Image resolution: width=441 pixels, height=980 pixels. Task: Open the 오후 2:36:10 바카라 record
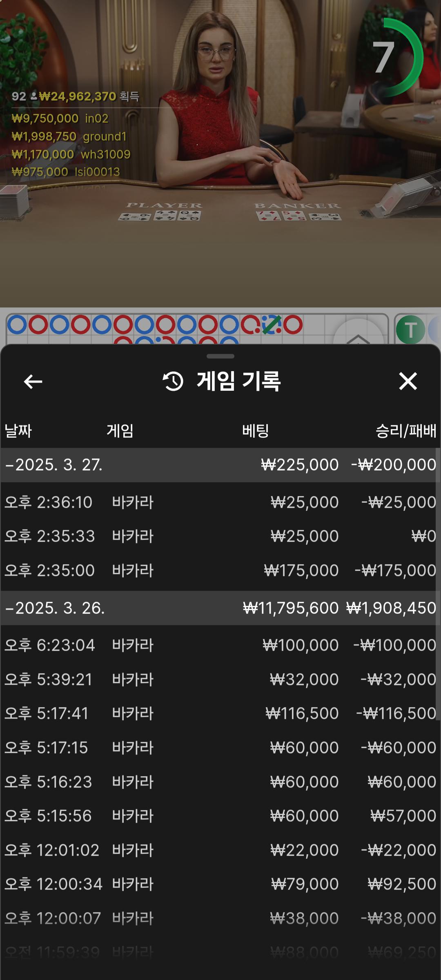(x=220, y=502)
